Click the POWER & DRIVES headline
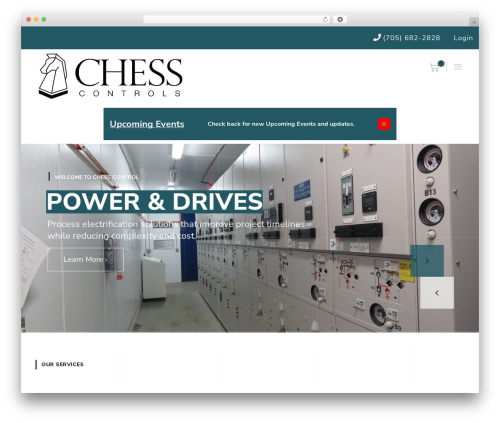Viewport: 500px width, 423px height. [x=154, y=201]
